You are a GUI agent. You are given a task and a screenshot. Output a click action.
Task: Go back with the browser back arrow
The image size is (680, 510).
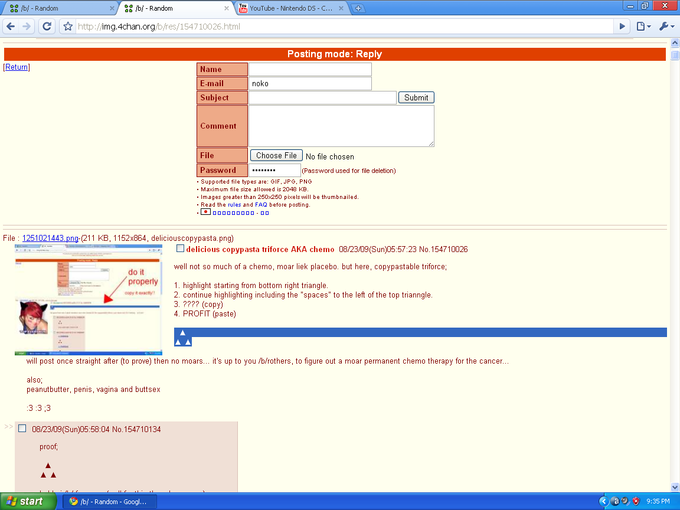tap(11, 26)
